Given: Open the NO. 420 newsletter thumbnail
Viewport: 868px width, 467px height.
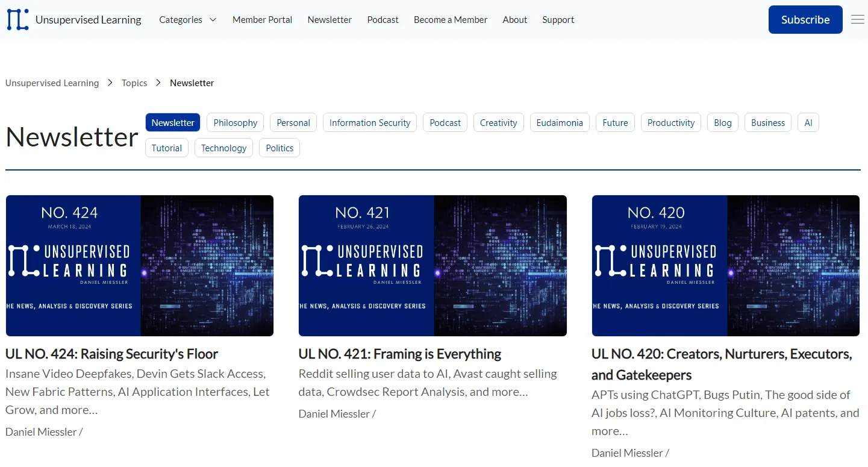Looking at the screenshot, I should pos(726,266).
